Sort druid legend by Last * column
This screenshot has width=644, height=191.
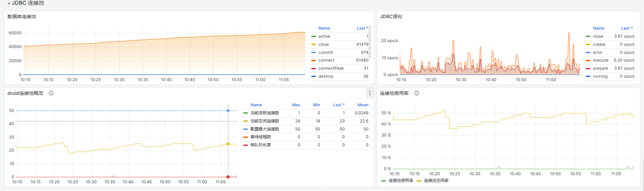click(339, 105)
